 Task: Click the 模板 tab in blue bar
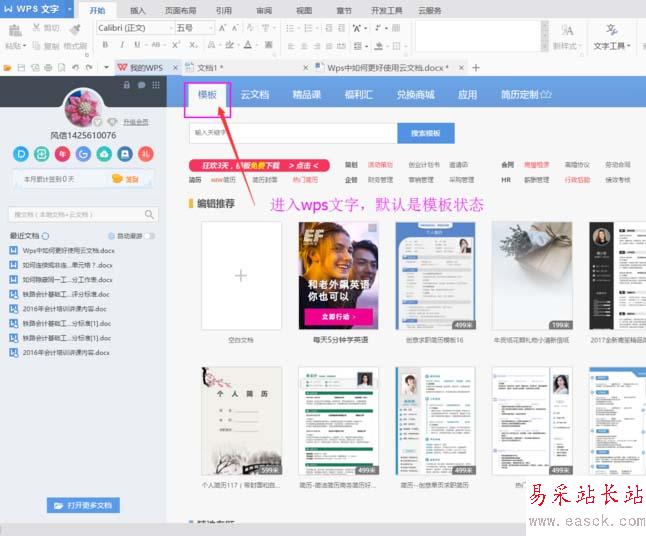tap(207, 95)
